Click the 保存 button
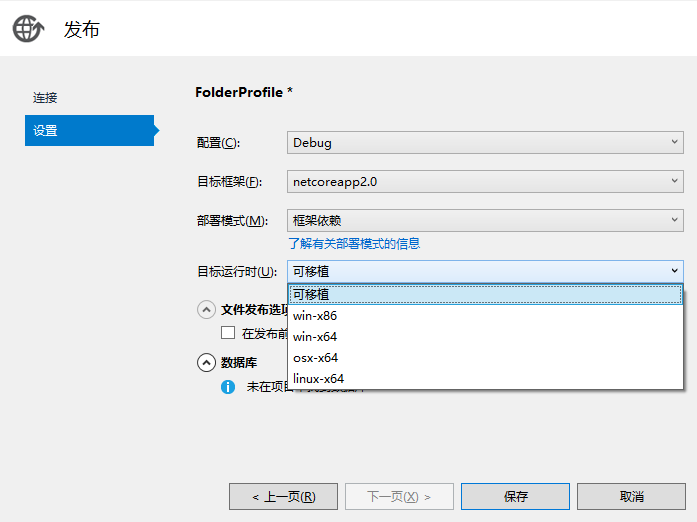Image resolution: width=697 pixels, height=522 pixels. click(516, 497)
